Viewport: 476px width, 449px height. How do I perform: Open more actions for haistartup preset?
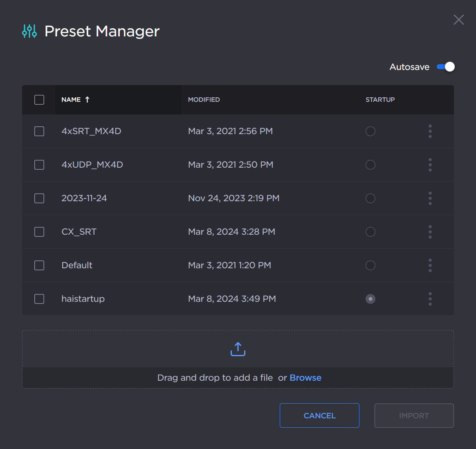pos(430,299)
